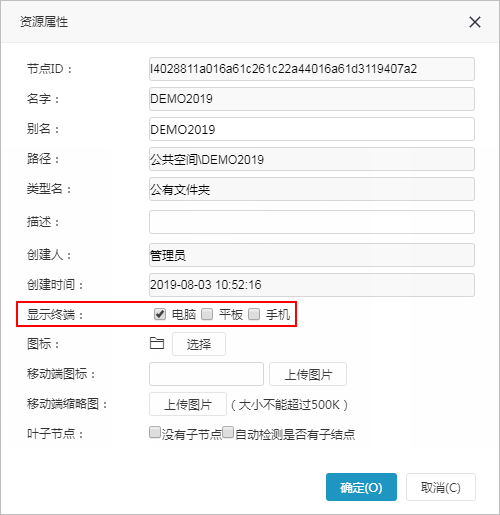
Task: Click the 选择 icon button
Action: pyautogui.click(x=199, y=344)
